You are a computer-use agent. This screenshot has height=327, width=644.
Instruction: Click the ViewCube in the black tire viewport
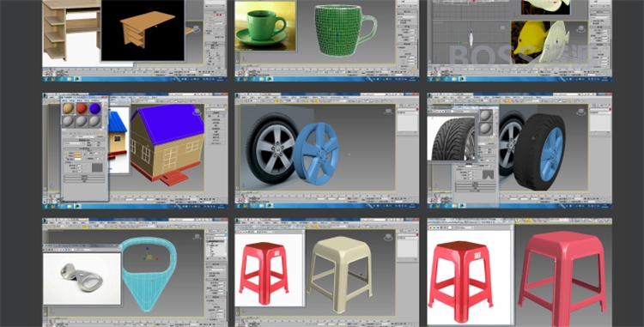(580, 112)
